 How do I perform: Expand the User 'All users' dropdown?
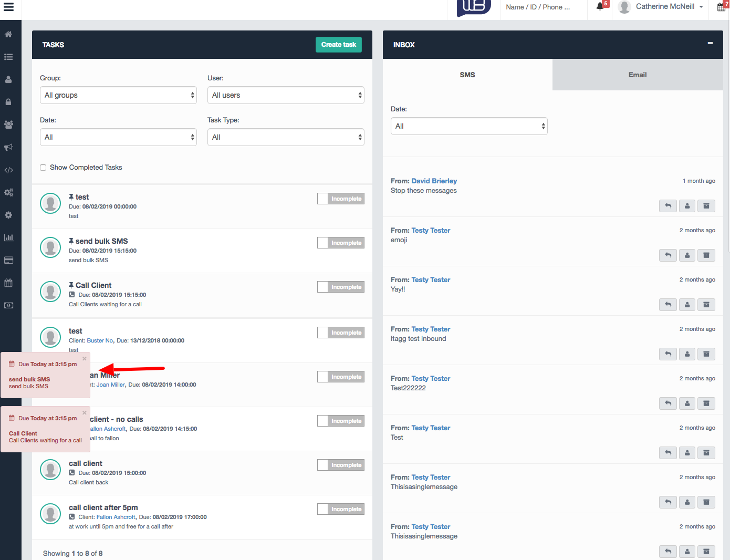point(286,95)
